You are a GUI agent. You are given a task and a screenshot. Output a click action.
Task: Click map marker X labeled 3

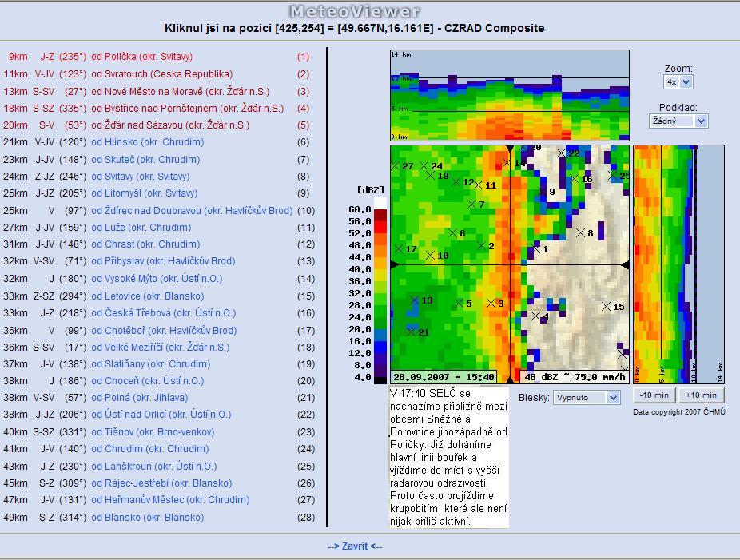491,303
